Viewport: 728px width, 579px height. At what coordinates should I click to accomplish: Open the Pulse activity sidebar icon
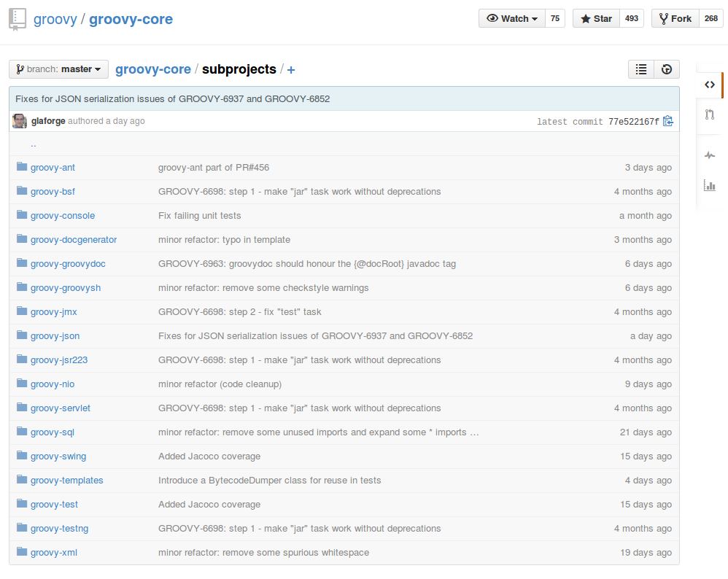[x=710, y=155]
